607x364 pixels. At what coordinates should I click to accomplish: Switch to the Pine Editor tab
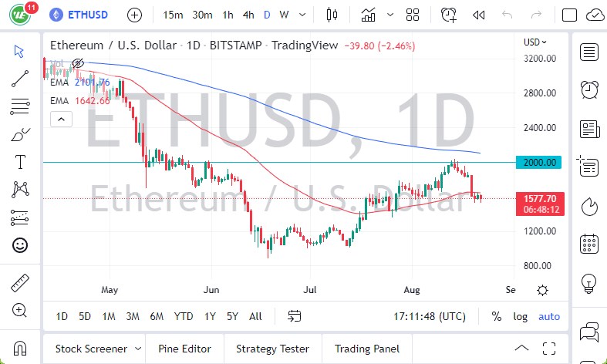point(185,349)
